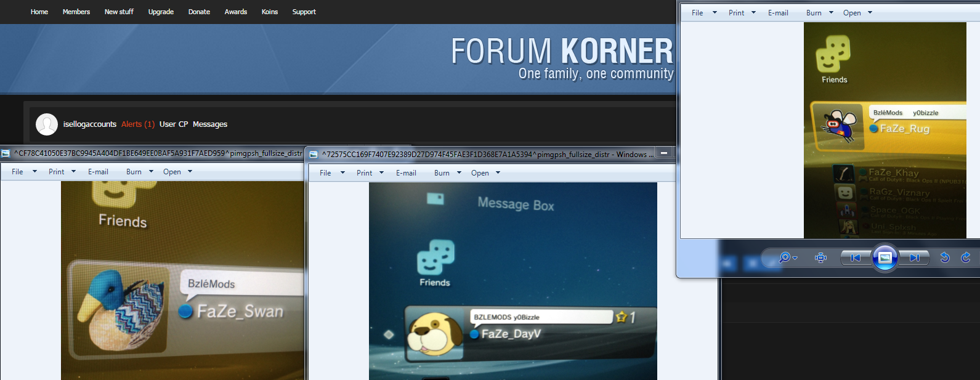Screen dimensions: 980x380
Task: Click E-mail in FaZe_Rug window
Action: coord(778,13)
